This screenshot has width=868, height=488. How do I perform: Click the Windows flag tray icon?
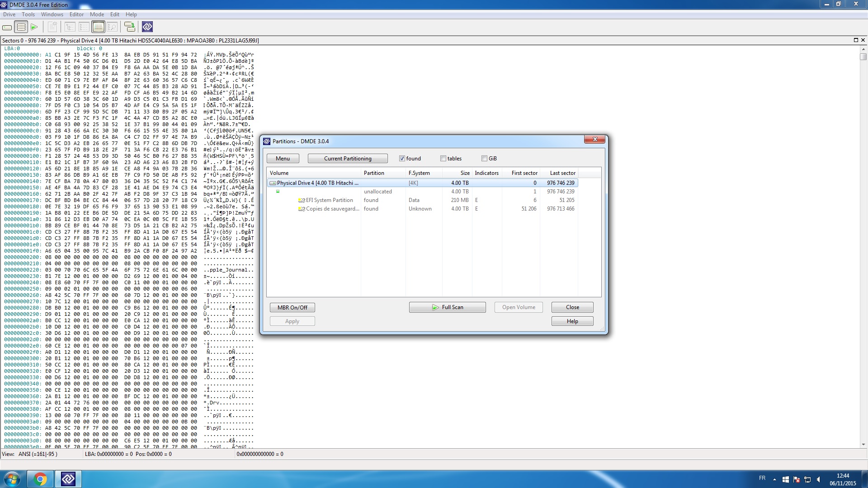coord(786,479)
